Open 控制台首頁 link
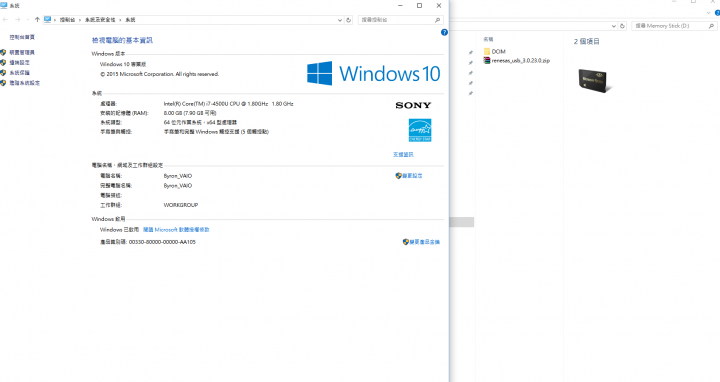 pyautogui.click(x=22, y=37)
